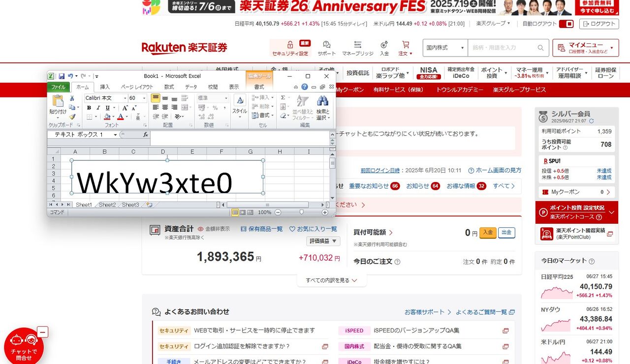Click the 入金 icon in Rakuten header

[x=384, y=49]
